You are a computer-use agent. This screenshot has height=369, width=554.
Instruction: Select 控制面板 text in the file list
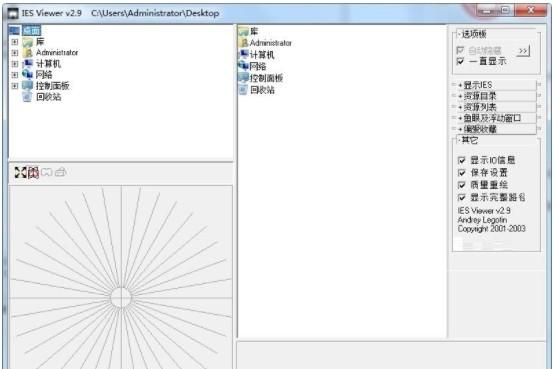pos(266,78)
